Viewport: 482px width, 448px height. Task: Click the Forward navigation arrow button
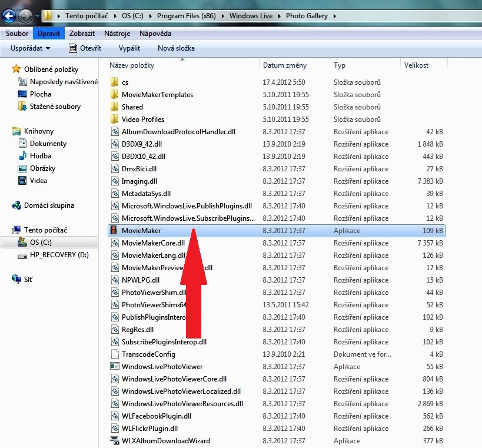[26, 16]
